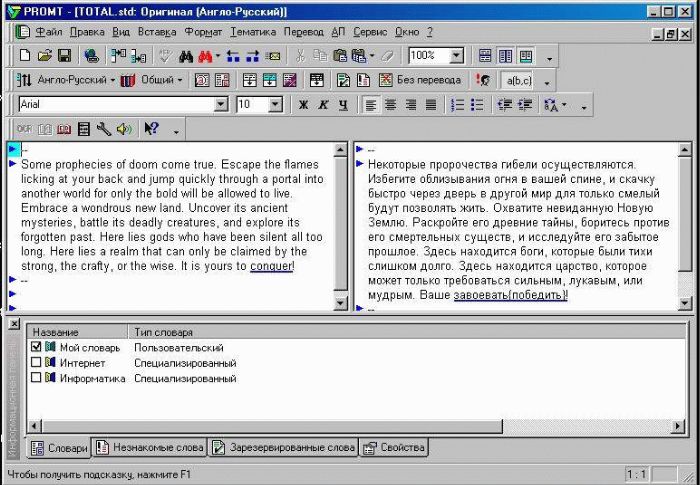Click the globe web icon
Viewport: 700px width, 485px height.
[91, 56]
